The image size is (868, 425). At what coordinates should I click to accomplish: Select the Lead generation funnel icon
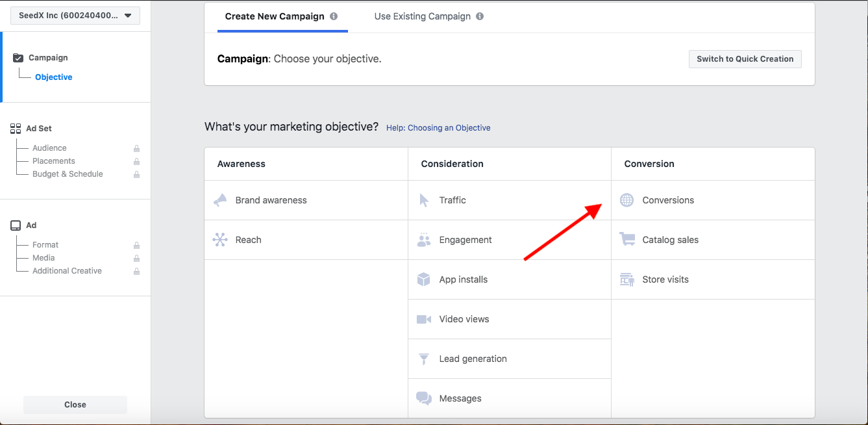(x=424, y=359)
